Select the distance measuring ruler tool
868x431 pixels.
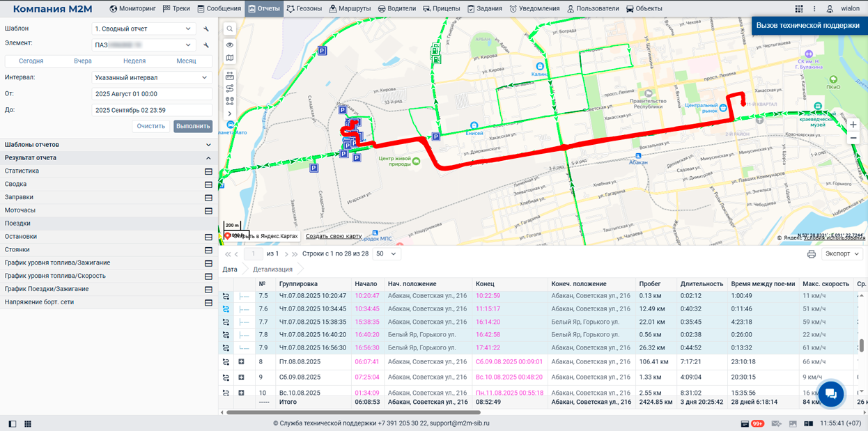click(229, 76)
